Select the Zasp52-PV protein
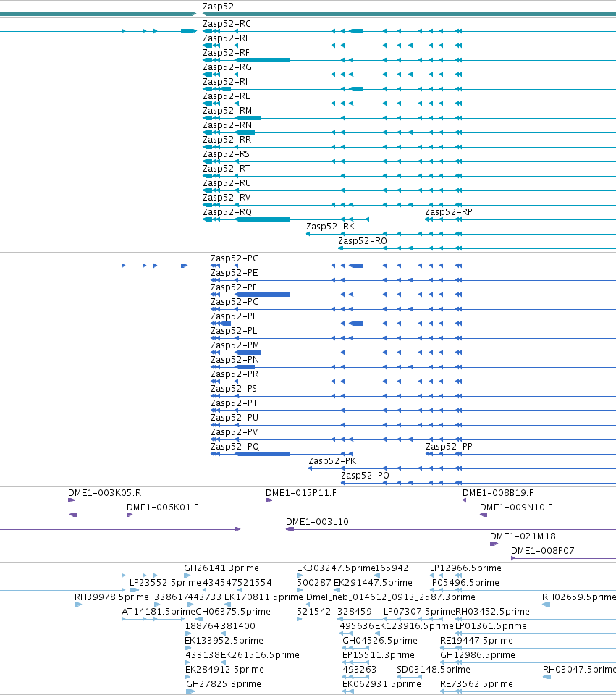Screen dimensions: 616x695 tap(234, 432)
